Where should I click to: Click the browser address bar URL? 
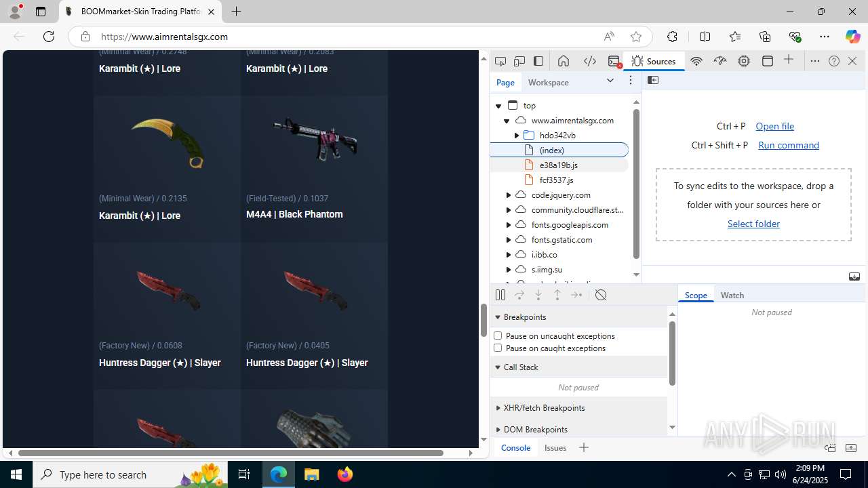164,37
